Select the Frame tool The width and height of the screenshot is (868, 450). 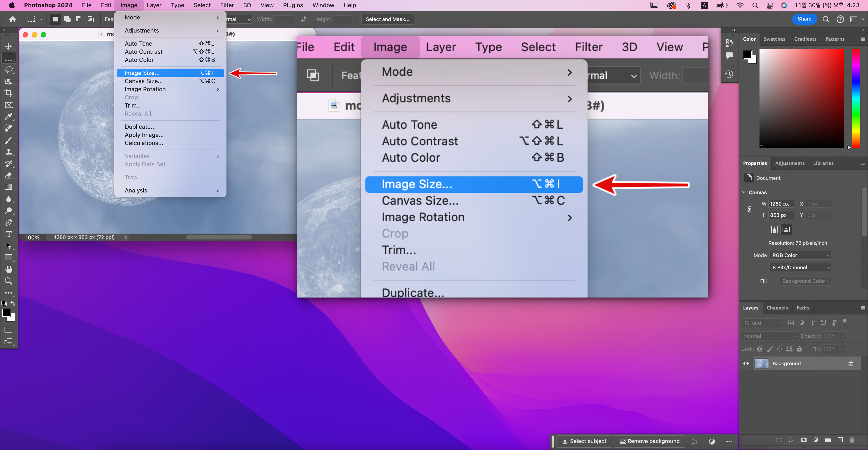pyautogui.click(x=8, y=105)
